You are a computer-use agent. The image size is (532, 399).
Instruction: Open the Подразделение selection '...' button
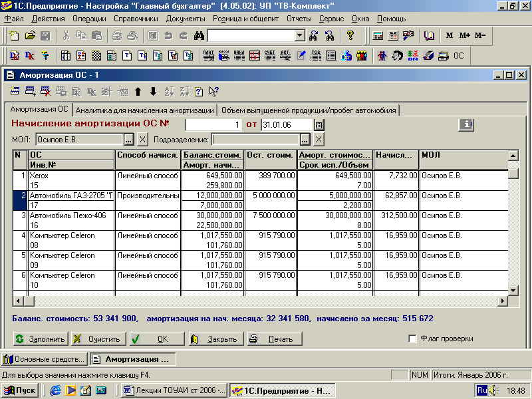point(305,140)
